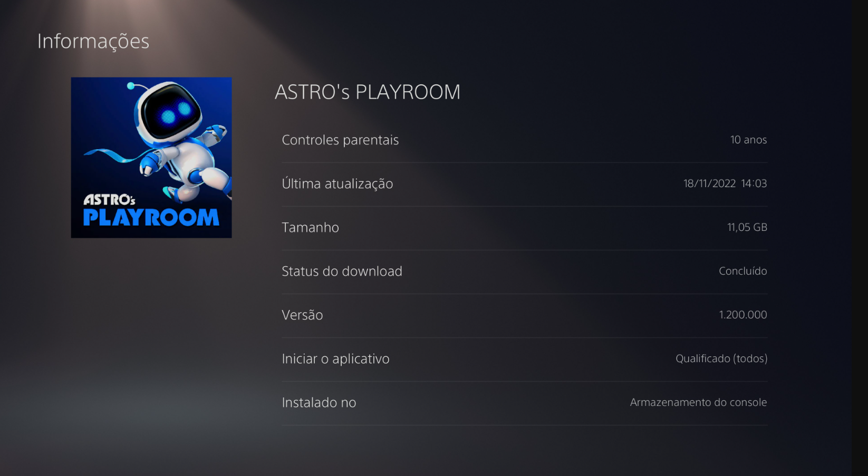Click the Informações page heading
Screen dimensions: 868x476
[x=93, y=42]
